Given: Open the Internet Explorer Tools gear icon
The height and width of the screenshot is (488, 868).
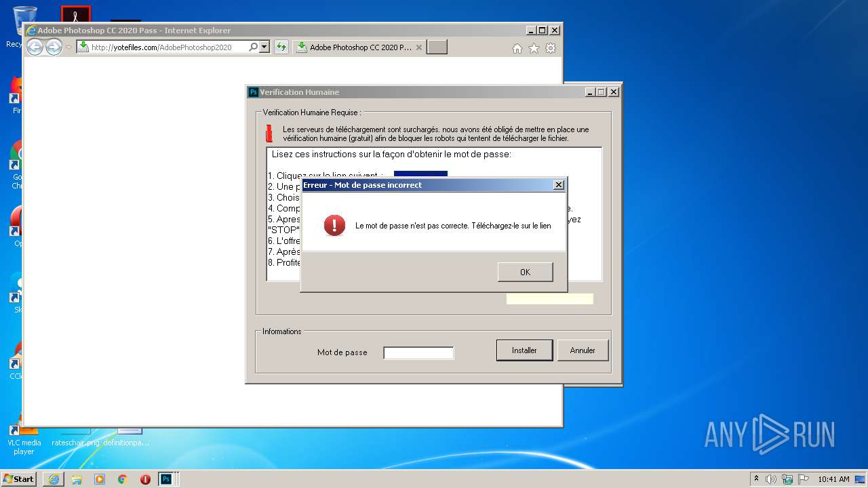Looking at the screenshot, I should coord(551,48).
